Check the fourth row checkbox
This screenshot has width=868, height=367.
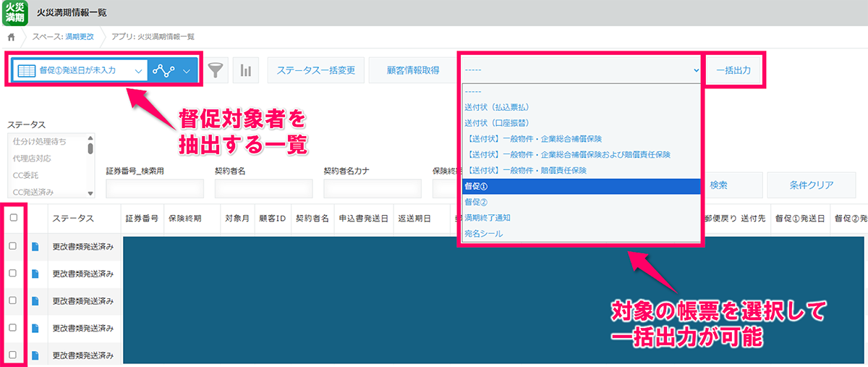click(13, 327)
